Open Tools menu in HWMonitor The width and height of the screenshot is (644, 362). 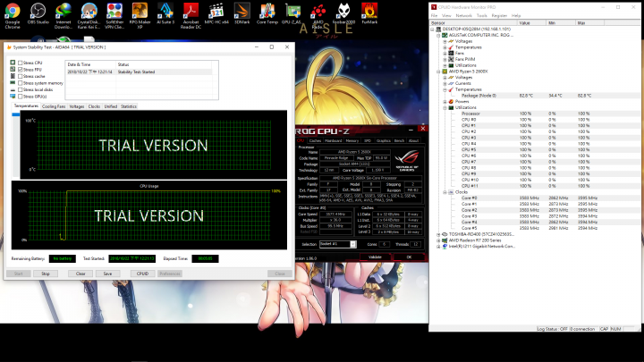pyautogui.click(x=481, y=15)
